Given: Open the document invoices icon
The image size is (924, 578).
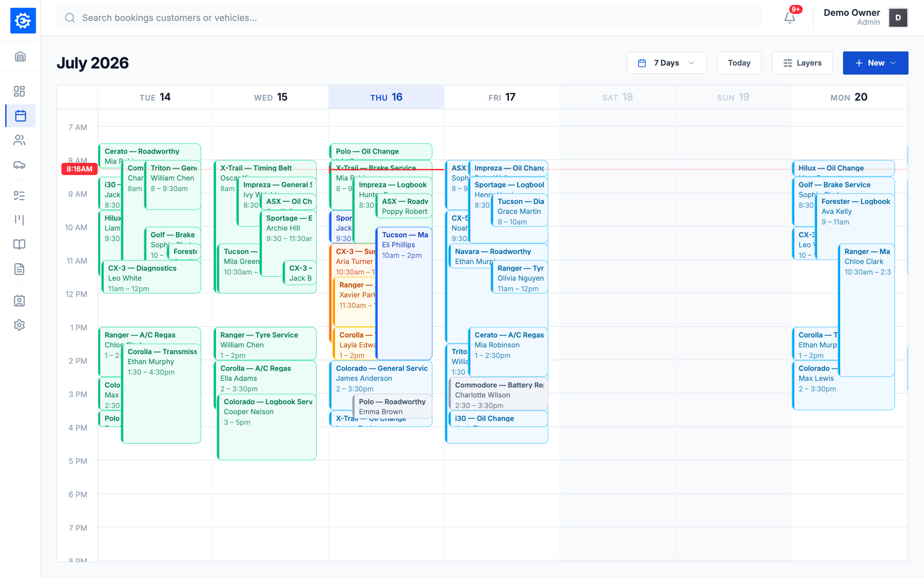Looking at the screenshot, I should 20,269.
